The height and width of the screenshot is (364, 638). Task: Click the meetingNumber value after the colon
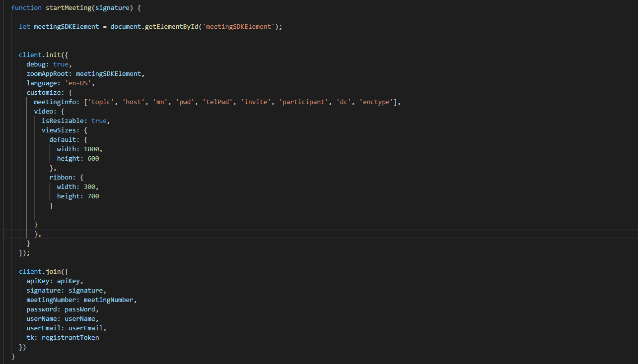tap(109, 300)
